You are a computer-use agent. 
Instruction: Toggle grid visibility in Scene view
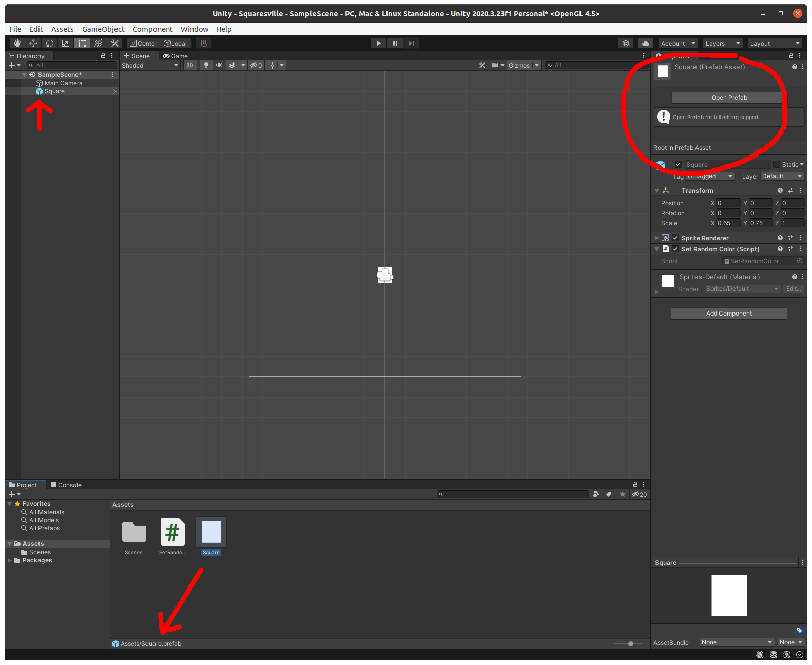coord(270,65)
